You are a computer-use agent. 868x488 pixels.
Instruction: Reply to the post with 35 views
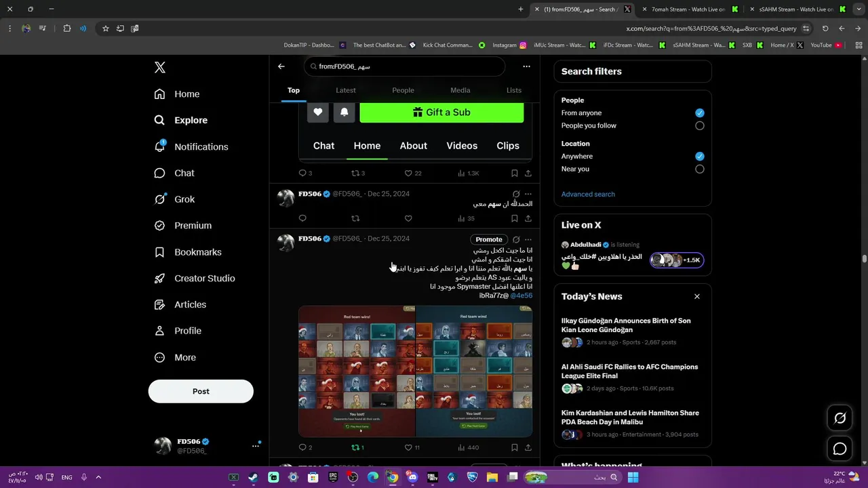[302, 218]
